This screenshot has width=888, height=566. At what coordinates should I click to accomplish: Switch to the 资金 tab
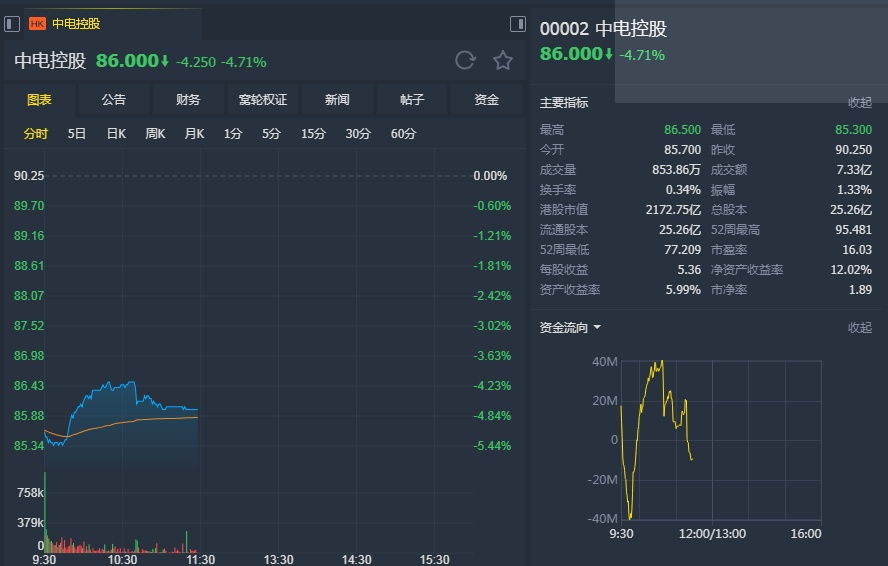pyautogui.click(x=486, y=100)
